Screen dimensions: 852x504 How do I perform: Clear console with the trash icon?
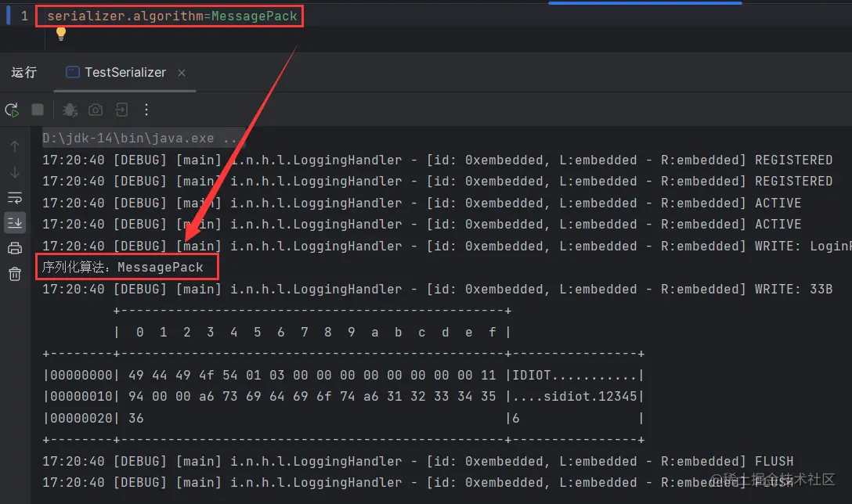15,274
